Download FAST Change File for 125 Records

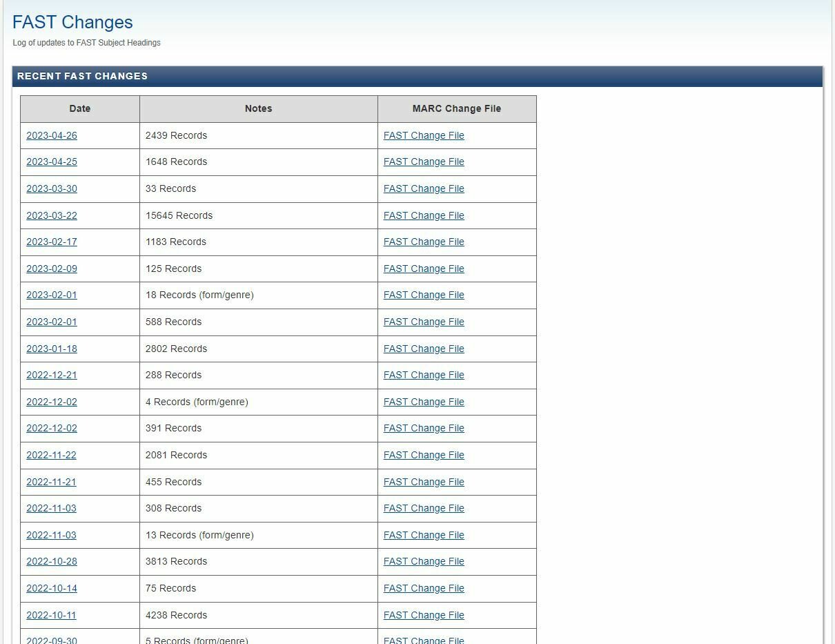424,269
